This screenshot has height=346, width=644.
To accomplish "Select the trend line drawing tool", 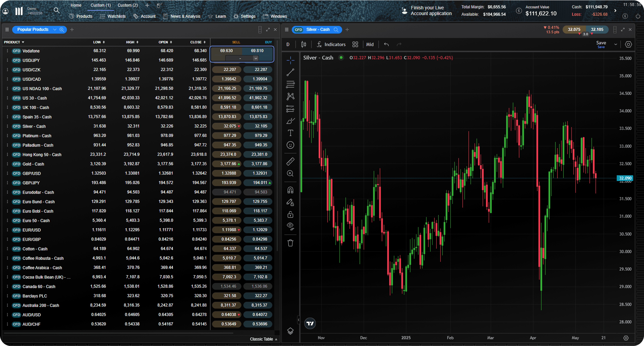I will [x=290, y=72].
